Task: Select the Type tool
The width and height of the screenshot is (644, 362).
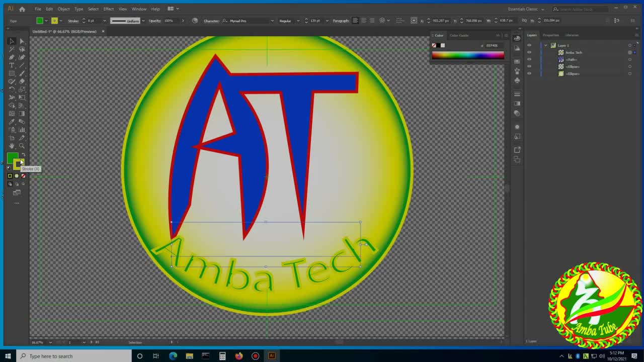Action: pyautogui.click(x=12, y=65)
